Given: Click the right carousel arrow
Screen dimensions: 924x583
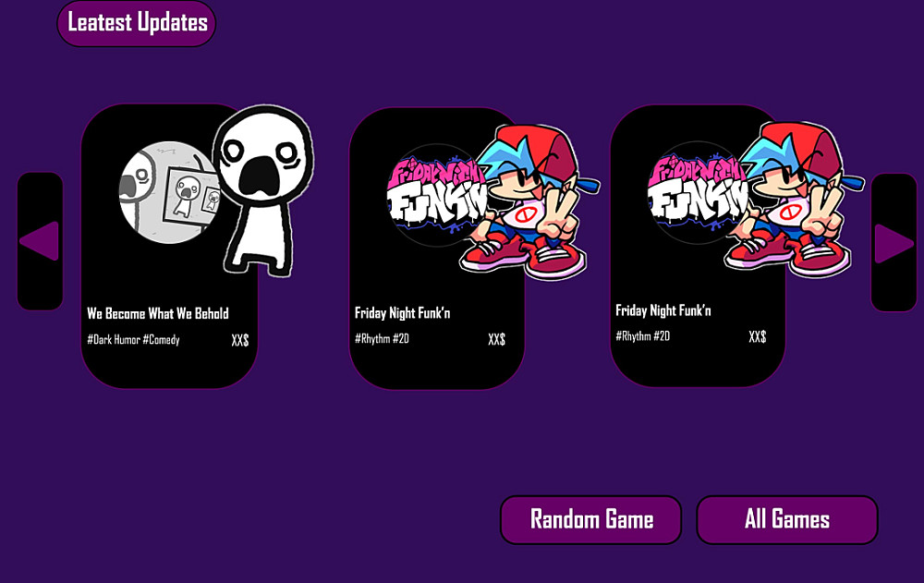Looking at the screenshot, I should coord(894,242).
